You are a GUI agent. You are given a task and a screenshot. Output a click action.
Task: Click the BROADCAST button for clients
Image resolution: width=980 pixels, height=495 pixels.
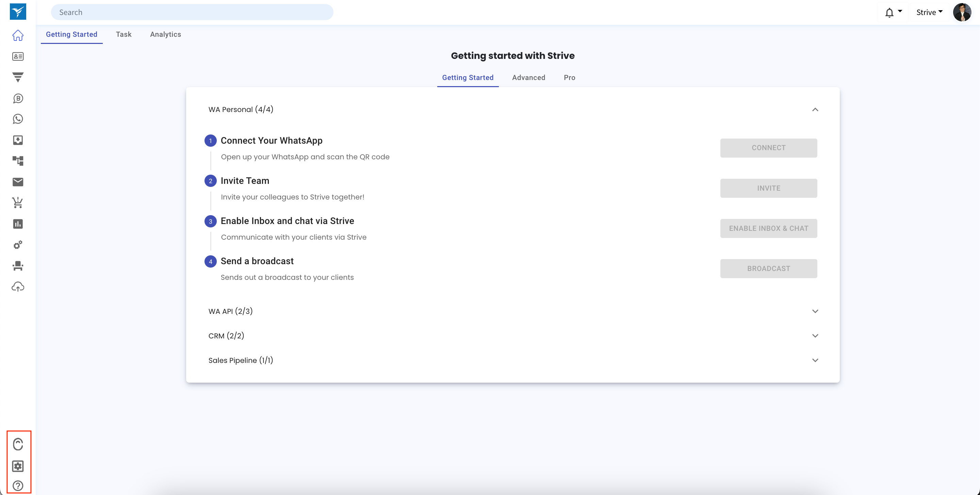coord(768,268)
